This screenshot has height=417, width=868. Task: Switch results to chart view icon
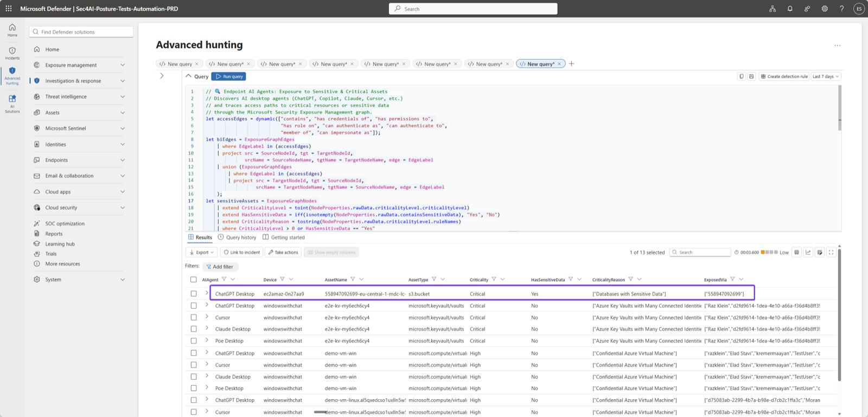coord(808,252)
